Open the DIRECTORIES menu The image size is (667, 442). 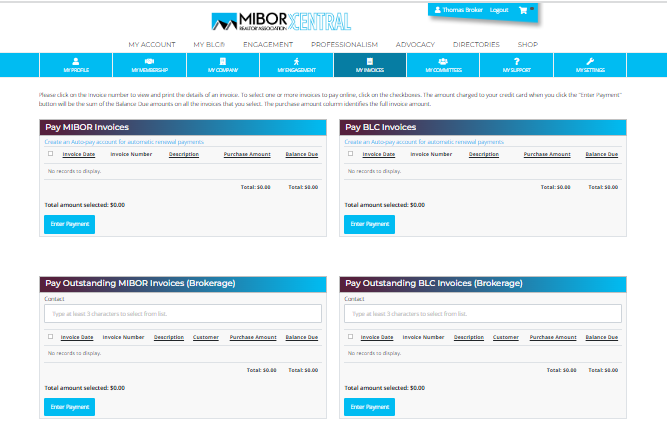point(476,44)
